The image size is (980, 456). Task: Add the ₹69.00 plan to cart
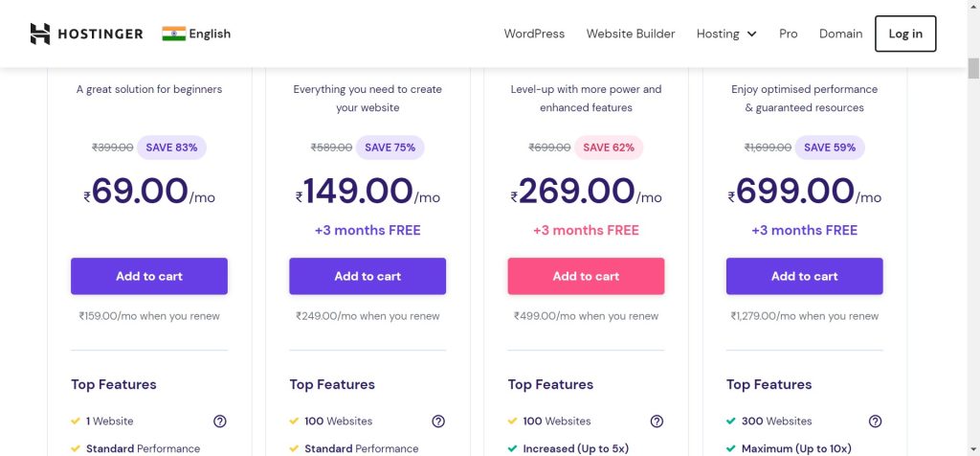149,276
